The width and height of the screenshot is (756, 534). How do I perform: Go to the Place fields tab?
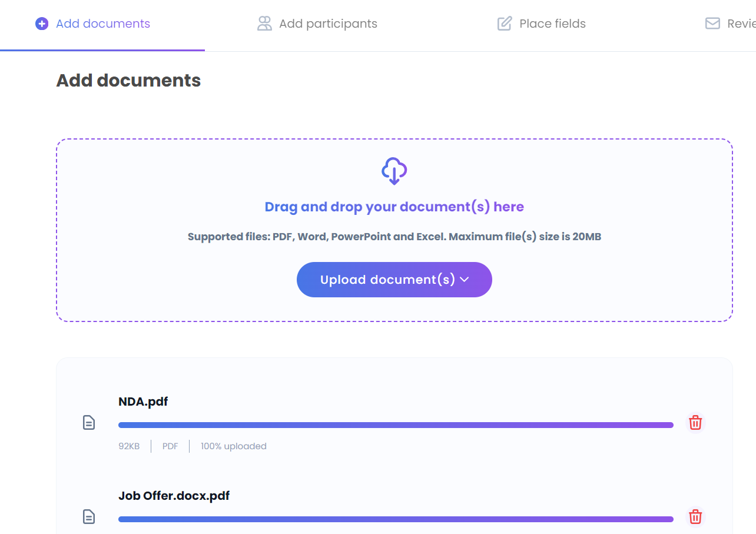pyautogui.click(x=542, y=24)
